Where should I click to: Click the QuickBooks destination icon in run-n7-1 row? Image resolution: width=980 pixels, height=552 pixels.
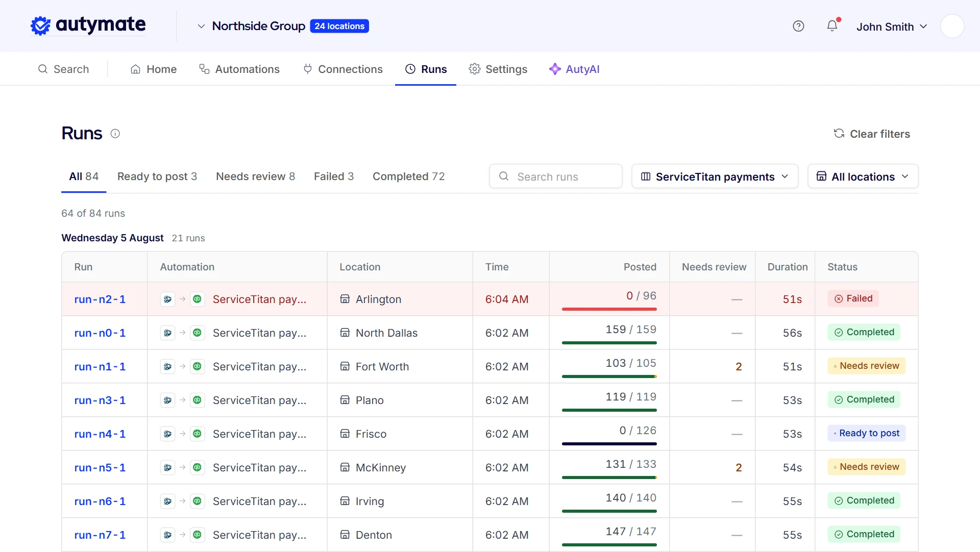coord(197,535)
